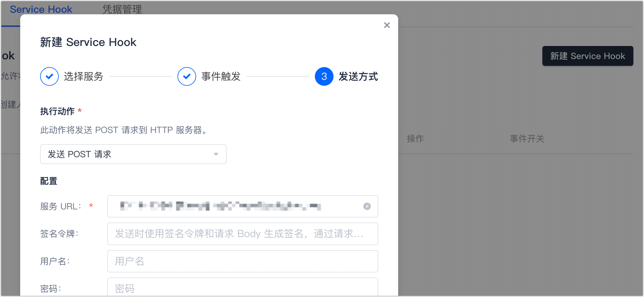Viewport: 644px width, 297px height.
Task: Click inside the 签名令牌 input field
Action: (x=242, y=234)
